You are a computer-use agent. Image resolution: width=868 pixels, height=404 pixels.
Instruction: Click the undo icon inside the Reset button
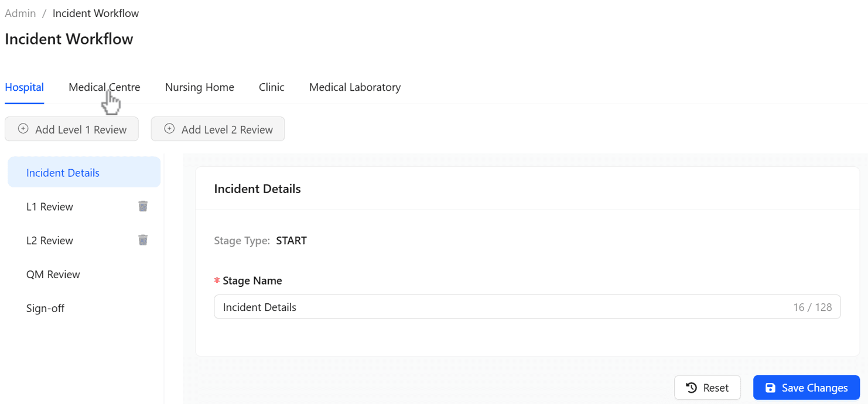[692, 388]
